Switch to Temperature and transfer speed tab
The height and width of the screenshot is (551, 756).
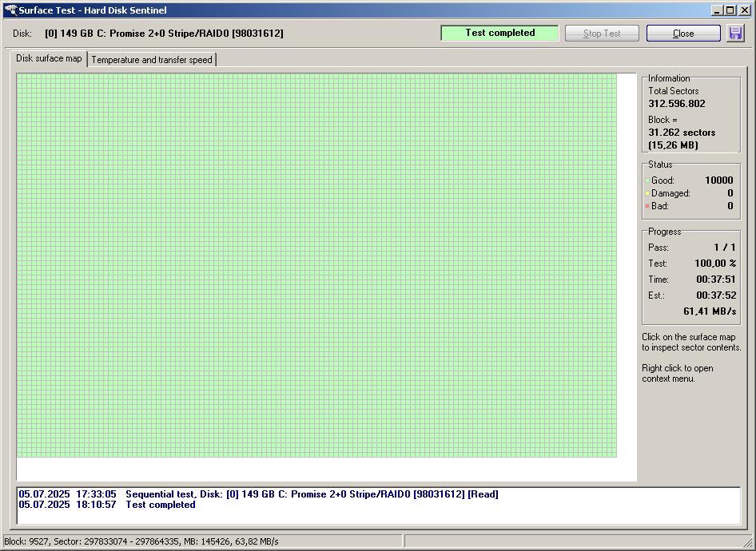[152, 60]
